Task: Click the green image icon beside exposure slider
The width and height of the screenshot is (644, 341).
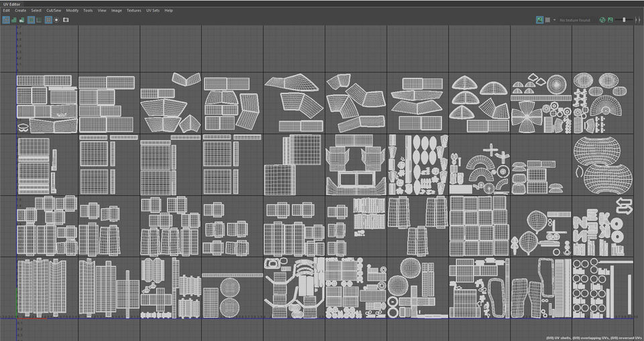Action: tap(610, 19)
